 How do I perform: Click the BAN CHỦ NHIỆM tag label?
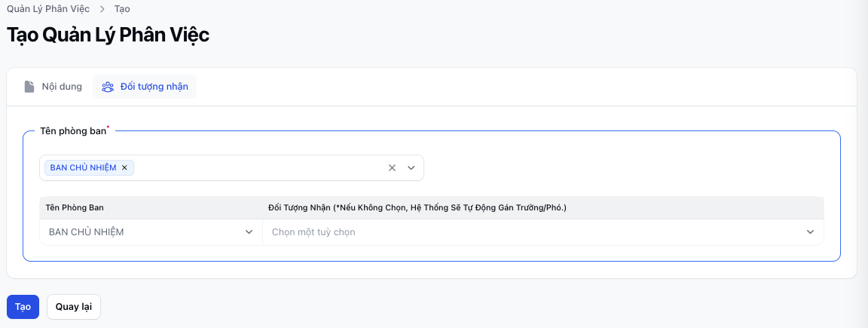tap(83, 167)
